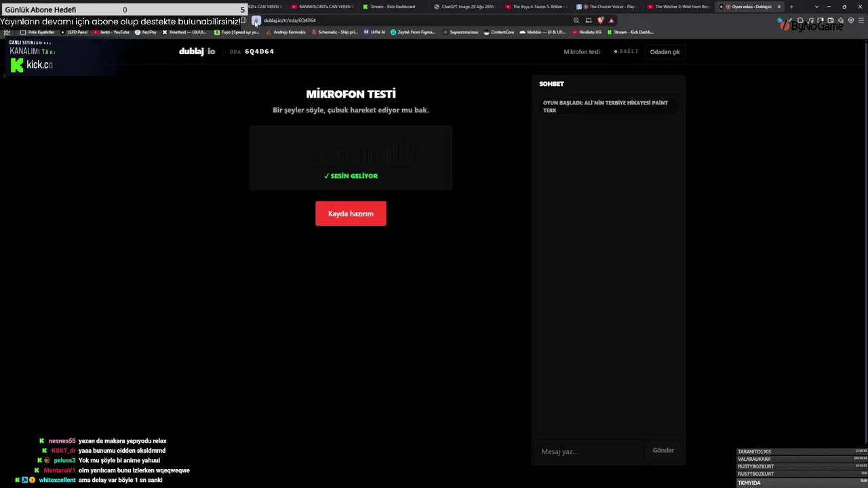Click TARANITO1905 in the kicks list
The image size is (868, 488).
coord(754,451)
